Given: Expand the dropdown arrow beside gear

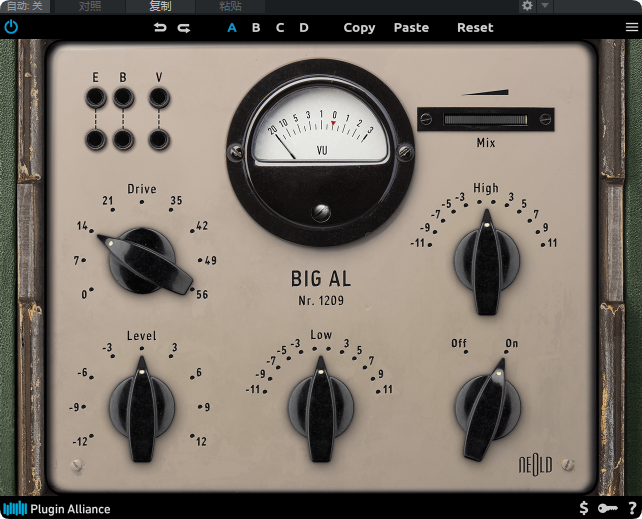Looking at the screenshot, I should click(545, 6).
